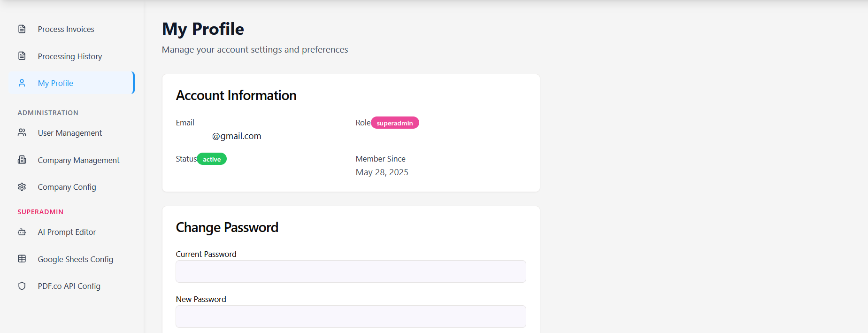The image size is (868, 333).
Task: Click the Company Config gear icon
Action: (x=22, y=187)
